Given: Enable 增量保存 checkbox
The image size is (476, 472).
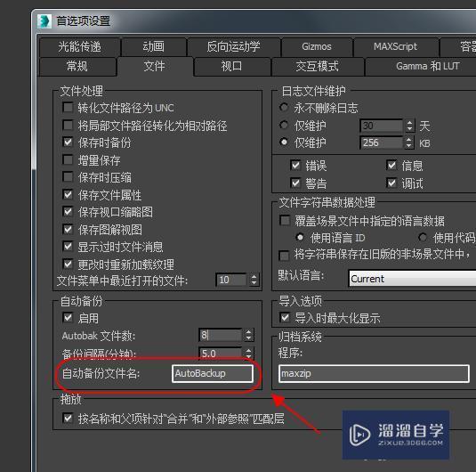Looking at the screenshot, I should (x=68, y=159).
